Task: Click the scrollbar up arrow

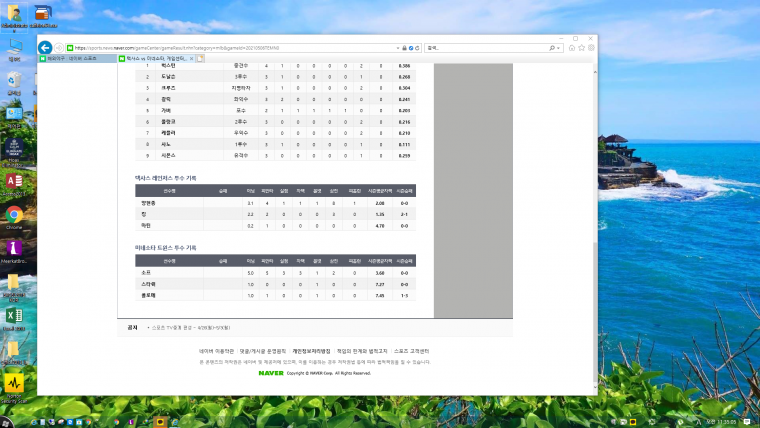Action: pyautogui.click(x=595, y=71)
